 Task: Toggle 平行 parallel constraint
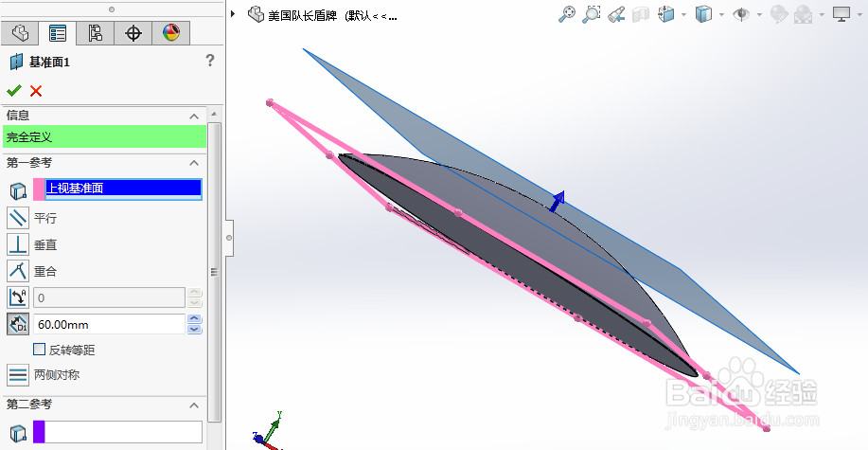[x=18, y=218]
